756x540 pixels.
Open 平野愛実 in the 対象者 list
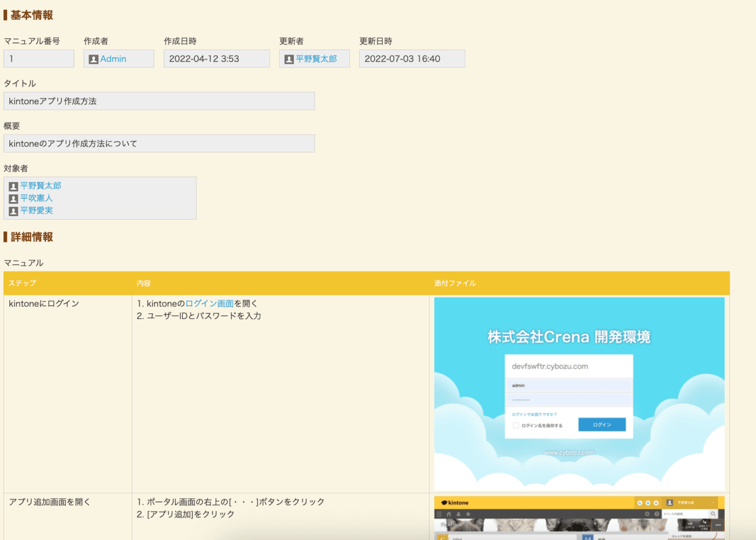coord(36,211)
